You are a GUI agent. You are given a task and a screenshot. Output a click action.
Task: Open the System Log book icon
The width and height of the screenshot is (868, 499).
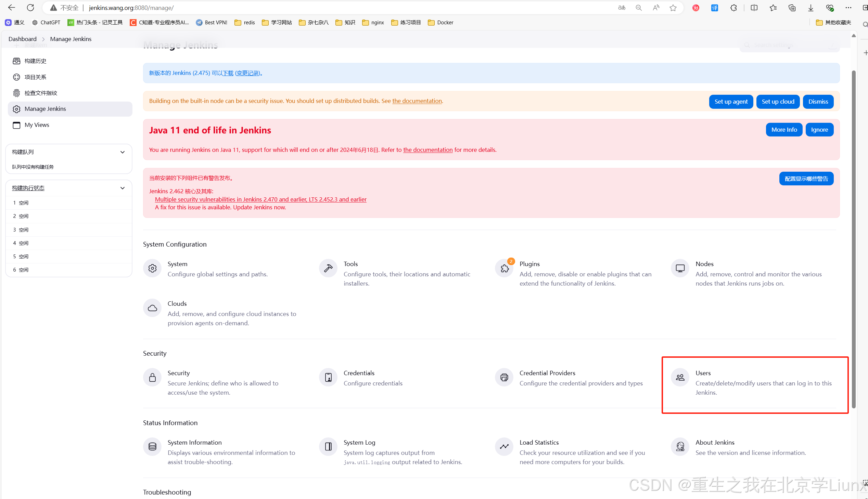click(328, 447)
